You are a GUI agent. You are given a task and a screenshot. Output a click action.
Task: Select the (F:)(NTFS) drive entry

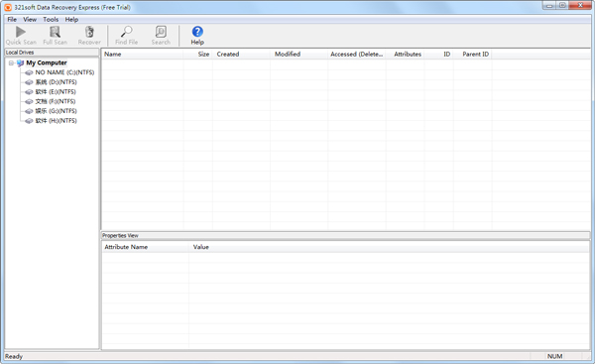tap(56, 101)
